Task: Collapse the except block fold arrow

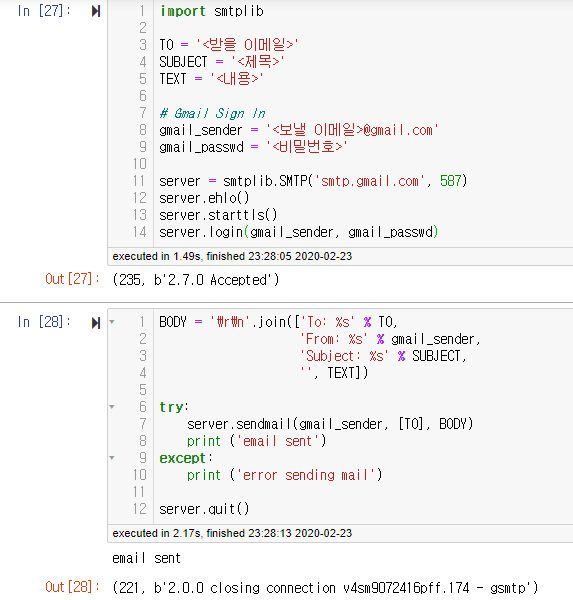Action: click(x=112, y=458)
